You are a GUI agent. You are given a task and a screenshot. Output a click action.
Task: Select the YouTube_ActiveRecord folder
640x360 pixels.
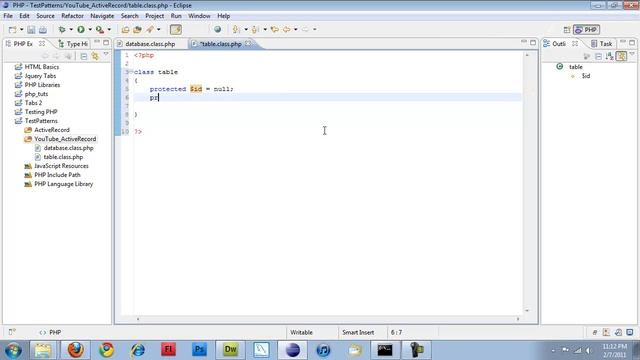65,139
